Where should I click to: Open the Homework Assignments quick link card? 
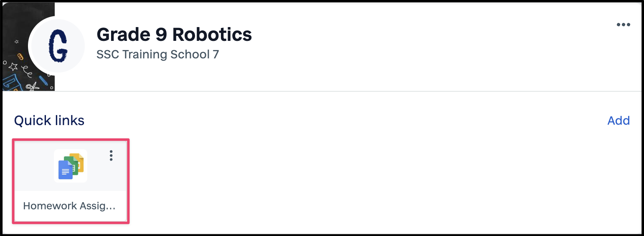(71, 181)
